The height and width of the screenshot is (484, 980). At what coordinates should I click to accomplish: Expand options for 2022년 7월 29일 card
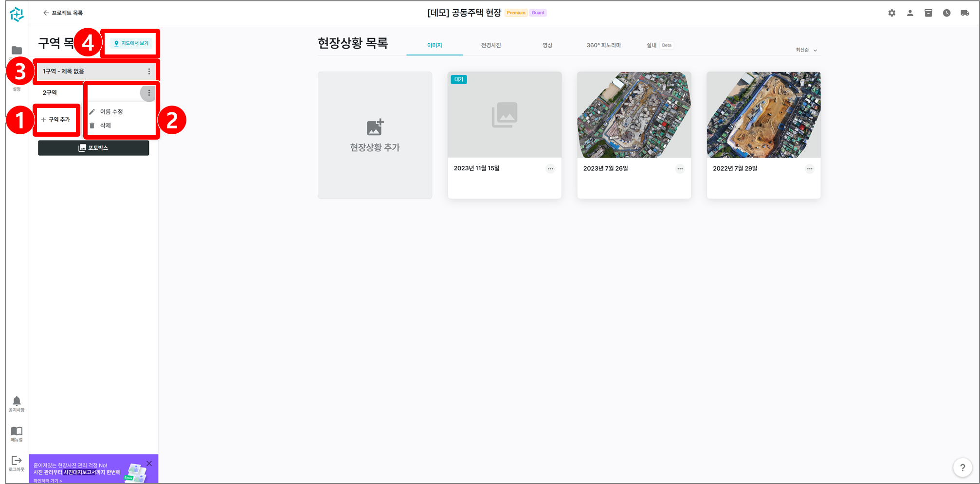[809, 169]
